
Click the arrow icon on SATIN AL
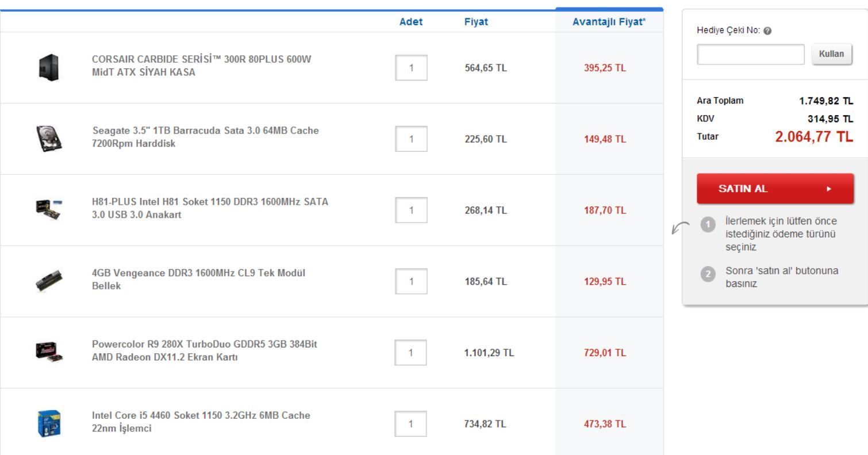pos(828,189)
